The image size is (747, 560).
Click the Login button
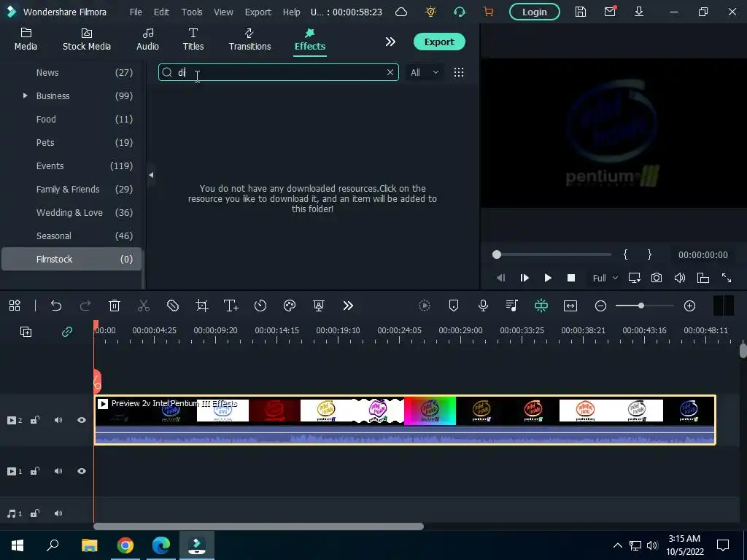tap(535, 12)
